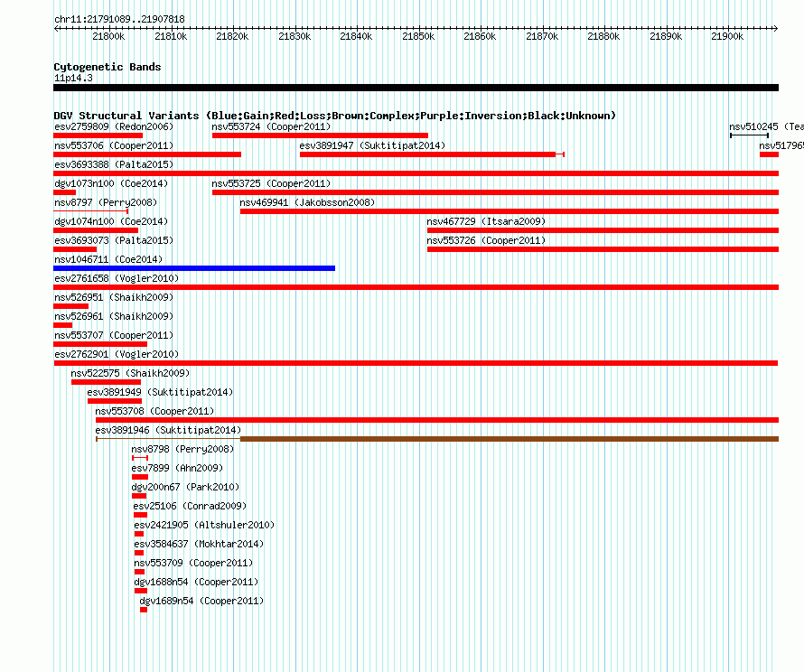Click esv3891947 (Suktitipat2014) label

point(372,145)
